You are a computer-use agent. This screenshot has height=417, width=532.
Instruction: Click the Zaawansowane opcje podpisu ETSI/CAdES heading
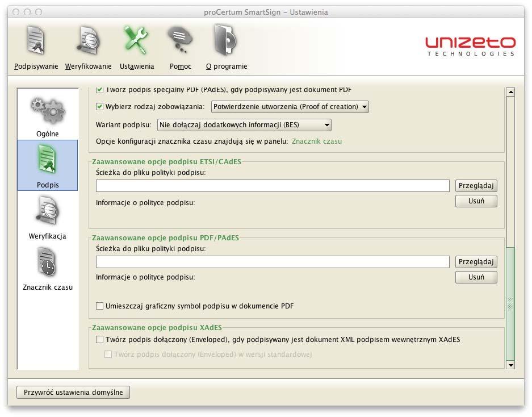coord(166,162)
